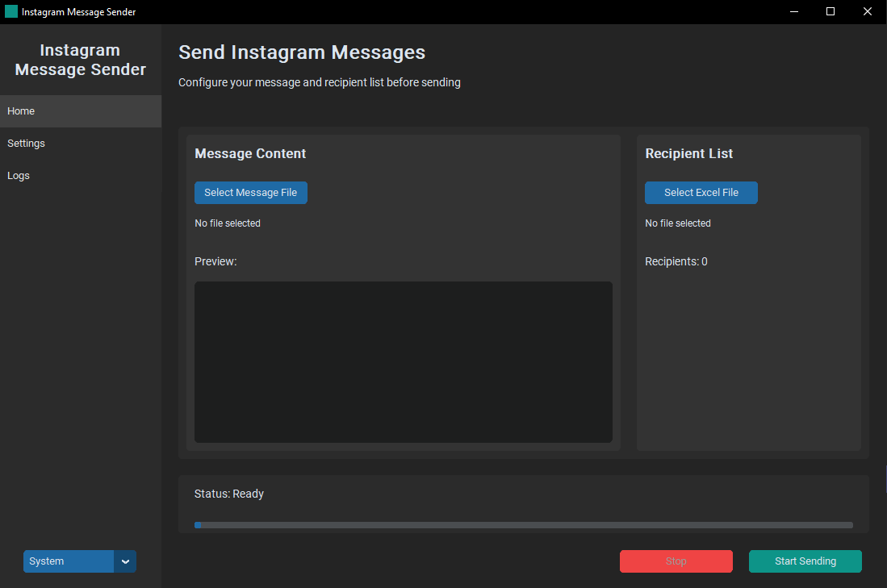
Task: Click the "Status: Ready" label
Action: point(229,494)
